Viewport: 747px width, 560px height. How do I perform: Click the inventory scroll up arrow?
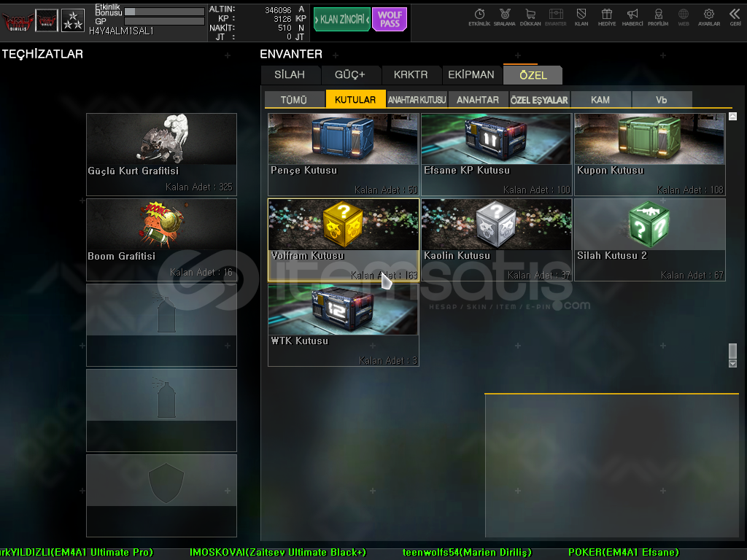pyautogui.click(x=732, y=116)
